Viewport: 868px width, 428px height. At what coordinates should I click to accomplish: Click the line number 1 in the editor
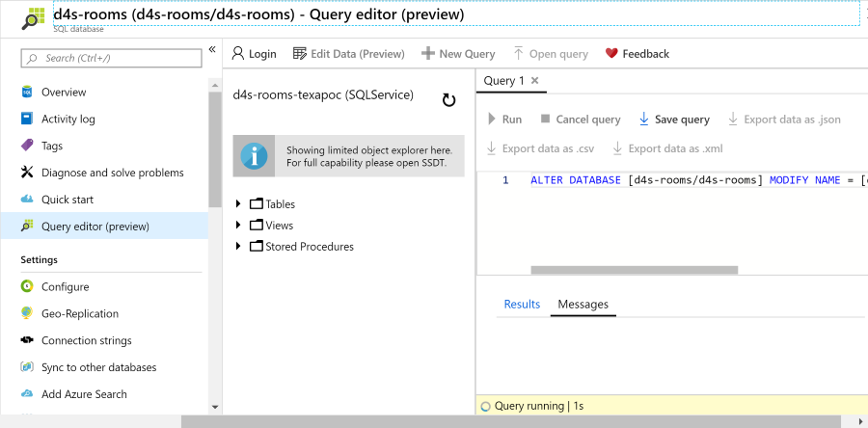pos(505,180)
